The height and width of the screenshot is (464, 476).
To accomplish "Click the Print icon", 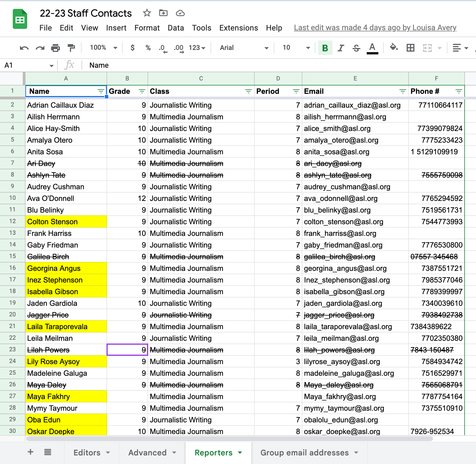I will (x=55, y=48).
